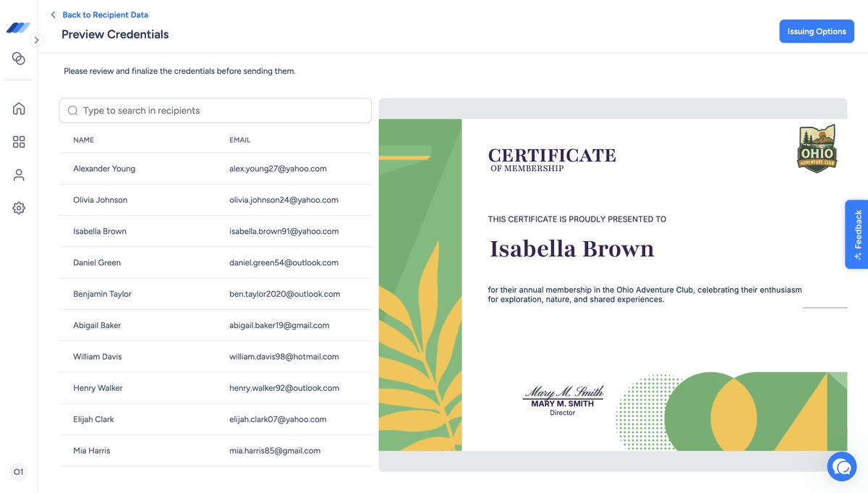This screenshot has width=868, height=493.
Task: Open the dashboard grid icon in sidebar
Action: point(19,142)
